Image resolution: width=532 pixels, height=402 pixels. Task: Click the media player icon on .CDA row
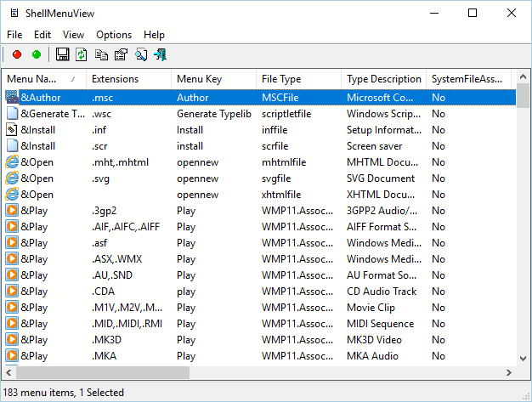point(12,291)
